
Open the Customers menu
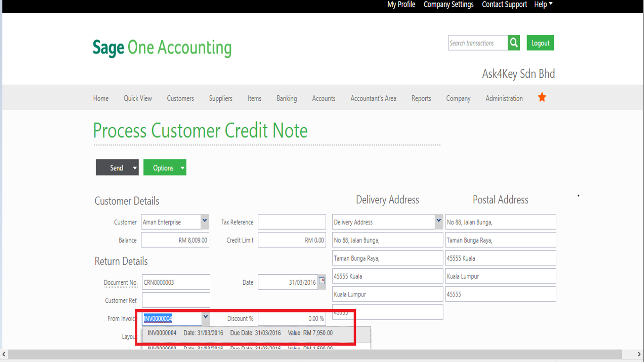[181, 98]
